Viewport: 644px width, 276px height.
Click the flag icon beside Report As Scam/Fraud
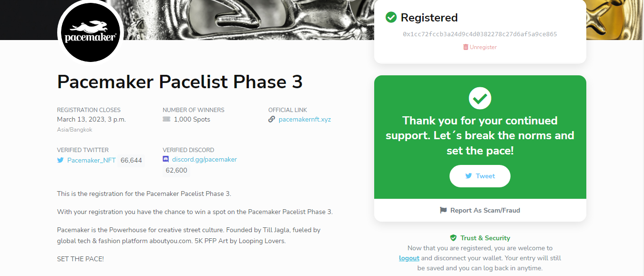point(443,210)
